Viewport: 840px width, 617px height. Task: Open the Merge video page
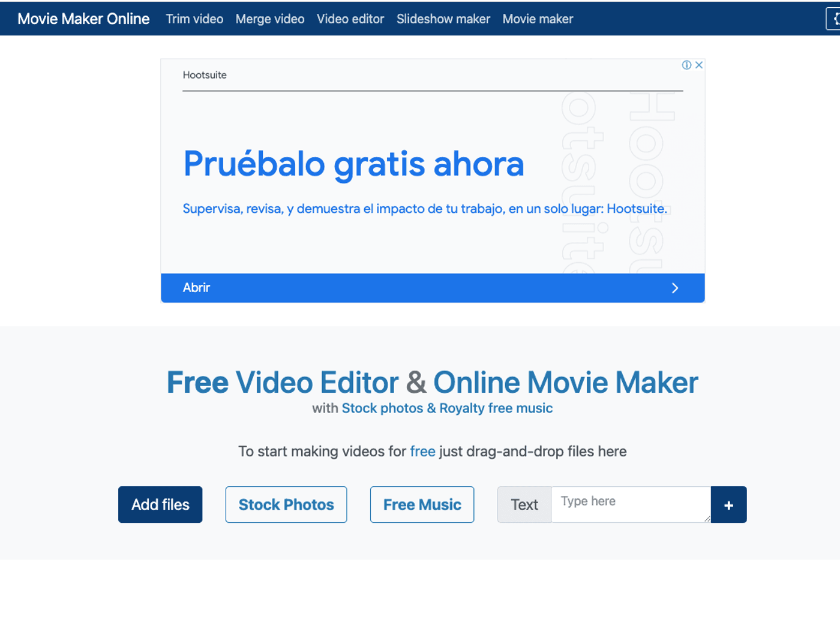[x=270, y=19]
